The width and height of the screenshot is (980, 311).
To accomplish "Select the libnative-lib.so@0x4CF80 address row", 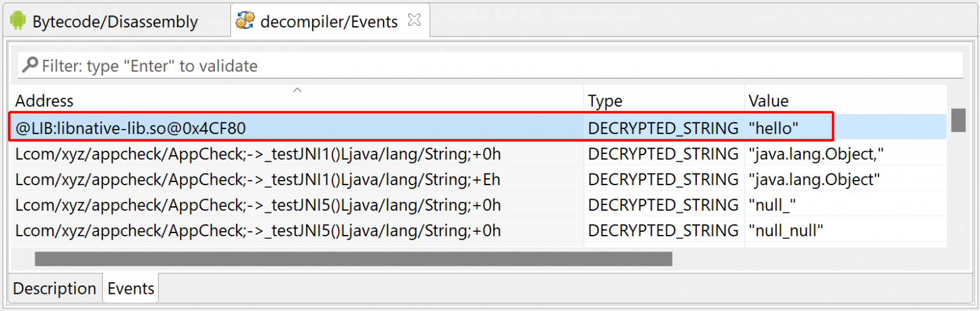I will (131, 128).
